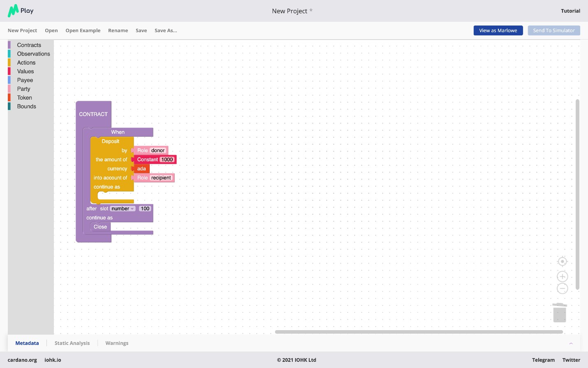
Task: Select the Role block next to donor
Action: (x=142, y=151)
